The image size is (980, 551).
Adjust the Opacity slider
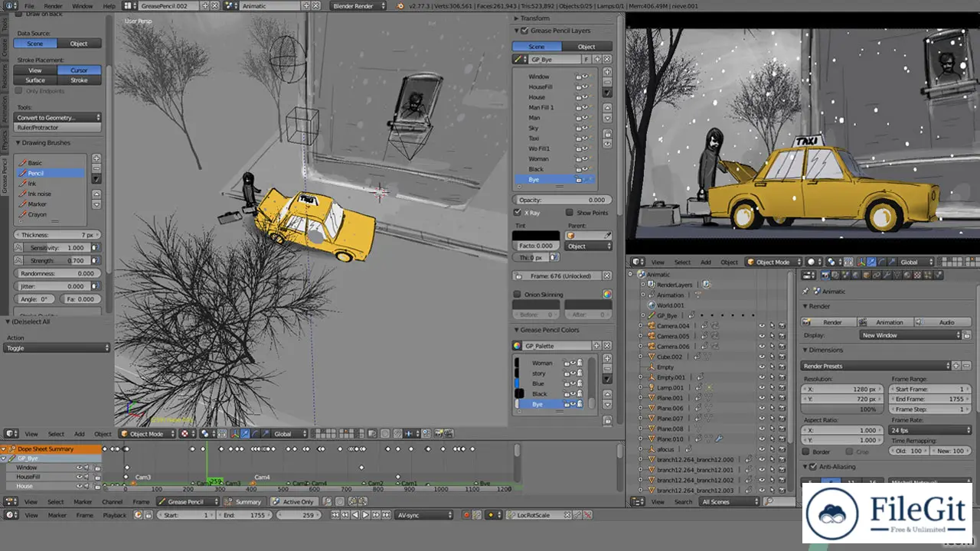click(x=562, y=201)
